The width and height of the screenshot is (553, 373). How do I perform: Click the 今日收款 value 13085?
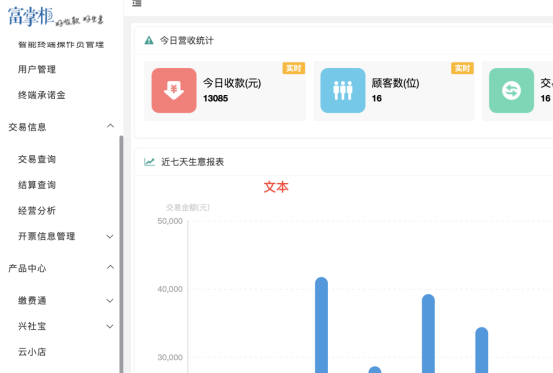pyautogui.click(x=215, y=98)
